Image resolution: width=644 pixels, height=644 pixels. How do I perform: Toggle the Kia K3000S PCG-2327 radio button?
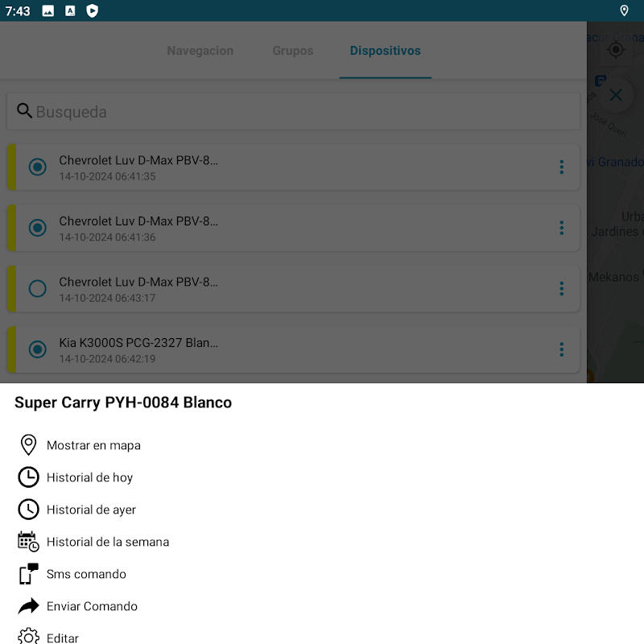point(37,349)
